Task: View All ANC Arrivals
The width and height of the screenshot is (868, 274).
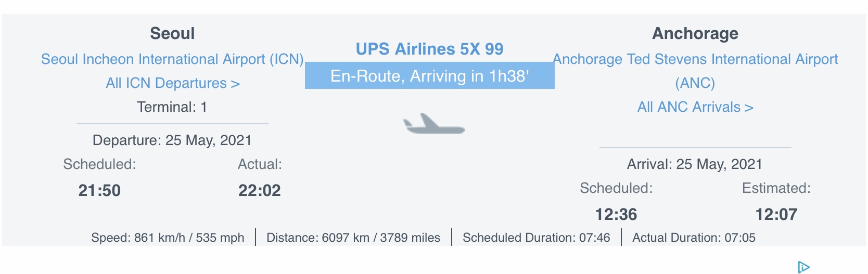Action: coord(695,107)
